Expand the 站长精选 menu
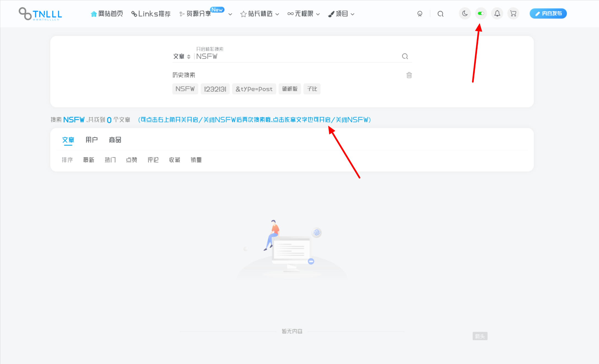This screenshot has height=364, width=599. point(260,14)
